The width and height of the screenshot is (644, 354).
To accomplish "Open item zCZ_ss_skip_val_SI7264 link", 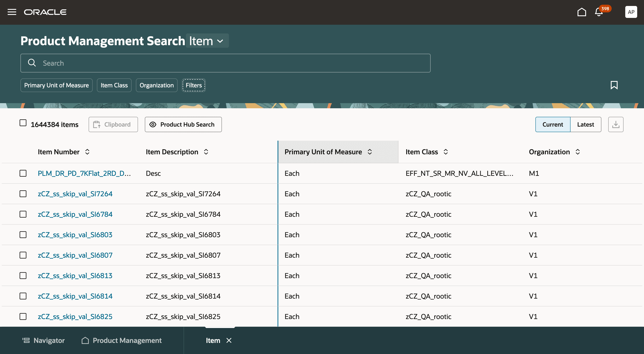I will [x=75, y=194].
